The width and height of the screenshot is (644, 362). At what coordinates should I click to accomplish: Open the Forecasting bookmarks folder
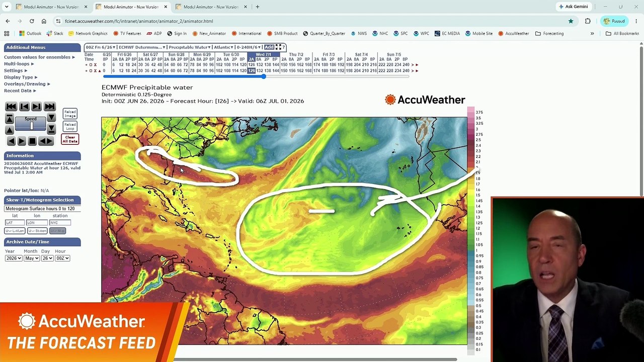point(549,34)
